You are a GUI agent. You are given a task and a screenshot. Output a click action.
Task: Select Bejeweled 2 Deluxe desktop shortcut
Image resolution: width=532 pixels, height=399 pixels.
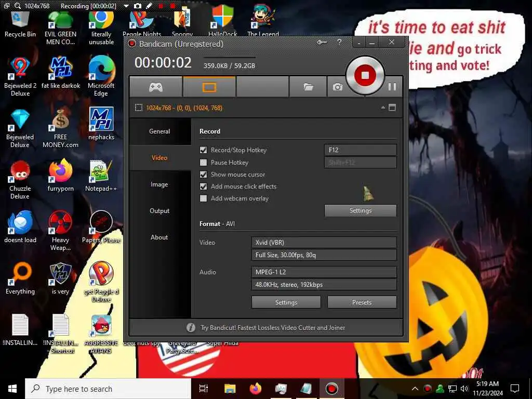(20, 77)
